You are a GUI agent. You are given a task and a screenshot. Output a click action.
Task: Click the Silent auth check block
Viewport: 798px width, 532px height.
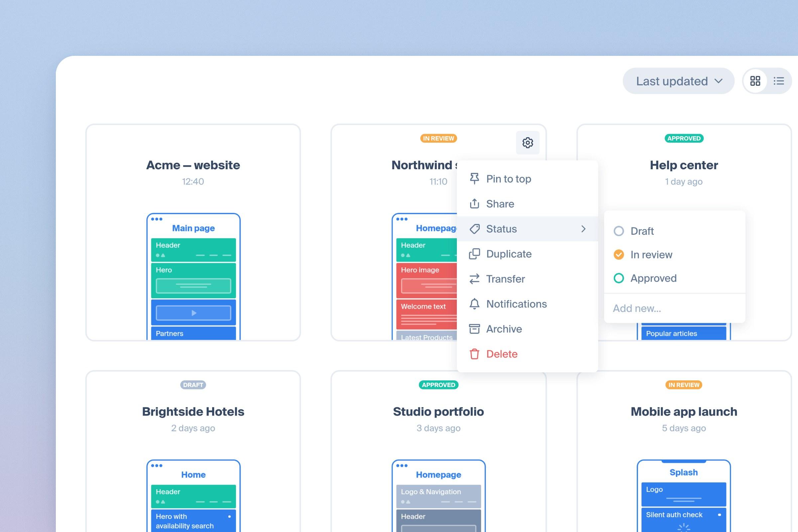click(x=684, y=520)
